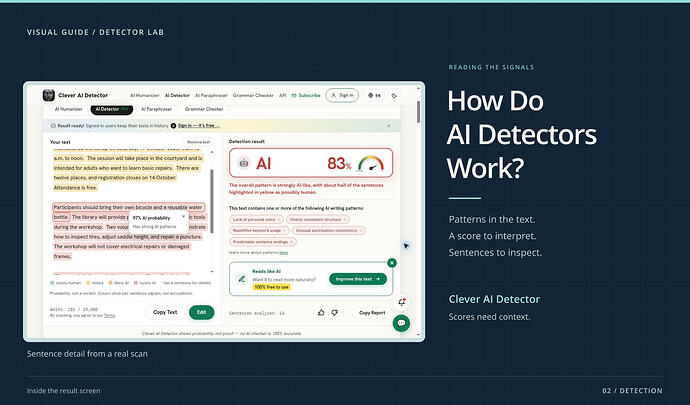Viewport: 690px width, 405px height.
Task: Open AI Humanizer in the top navigation
Action: coord(145,96)
